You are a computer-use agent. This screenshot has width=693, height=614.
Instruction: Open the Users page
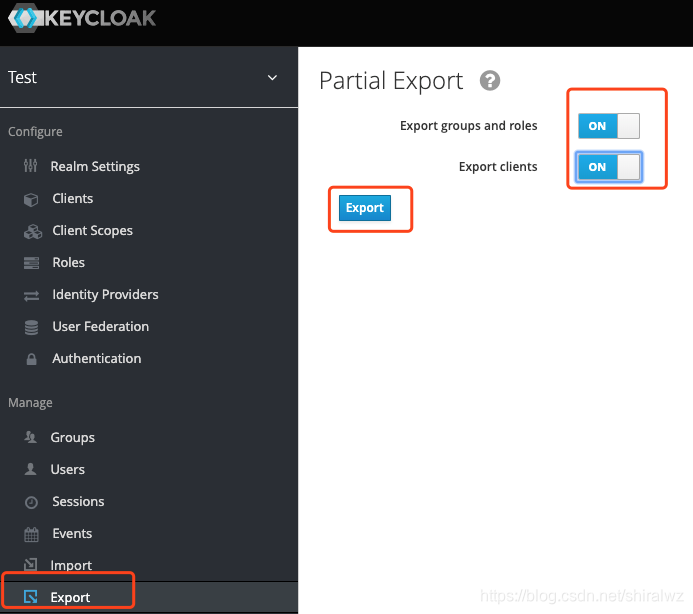68,469
